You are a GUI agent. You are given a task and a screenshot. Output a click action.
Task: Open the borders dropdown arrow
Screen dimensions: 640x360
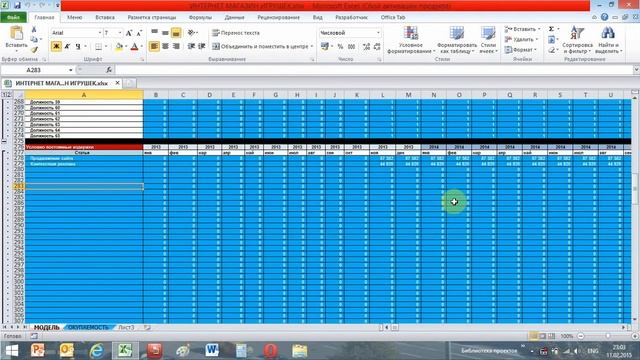click(x=106, y=47)
